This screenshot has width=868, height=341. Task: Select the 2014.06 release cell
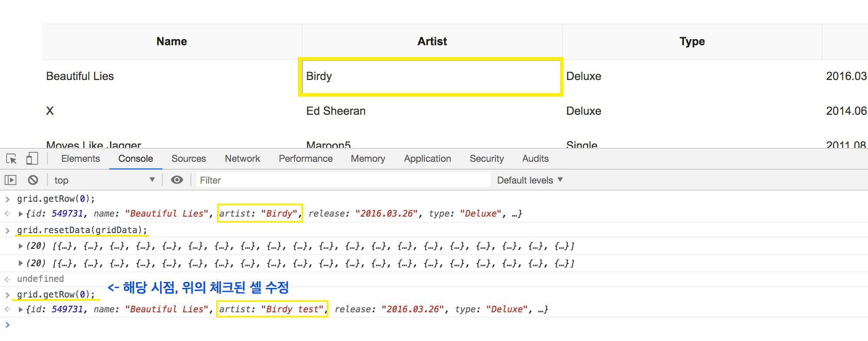point(845,111)
